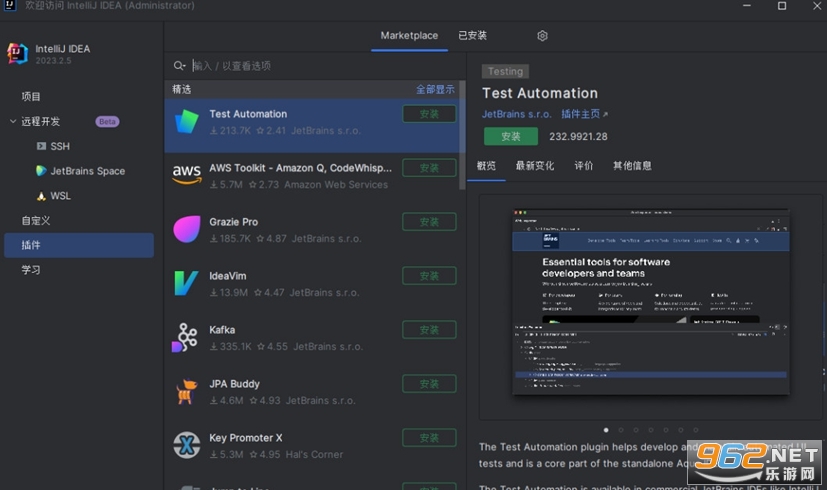The image size is (827, 490).
Task: Click 安装 for IdeaVim
Action: pos(429,276)
